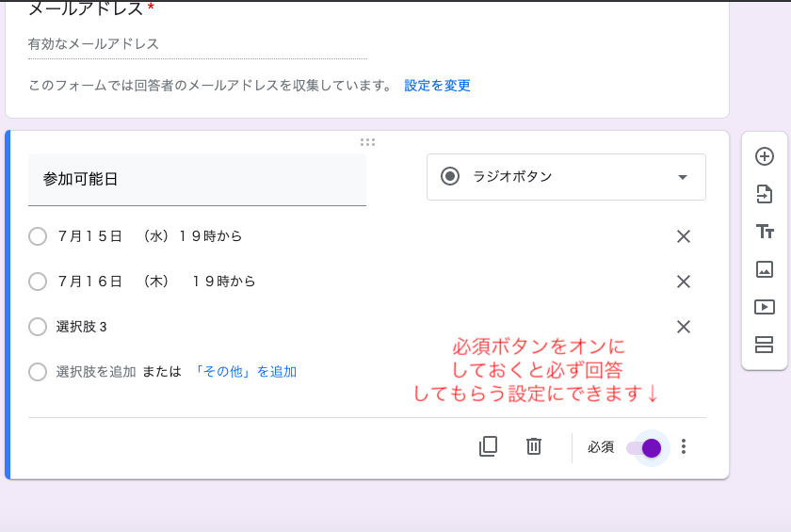The width and height of the screenshot is (791, 532).
Task: Delete the question with the trash icon
Action: point(534,446)
